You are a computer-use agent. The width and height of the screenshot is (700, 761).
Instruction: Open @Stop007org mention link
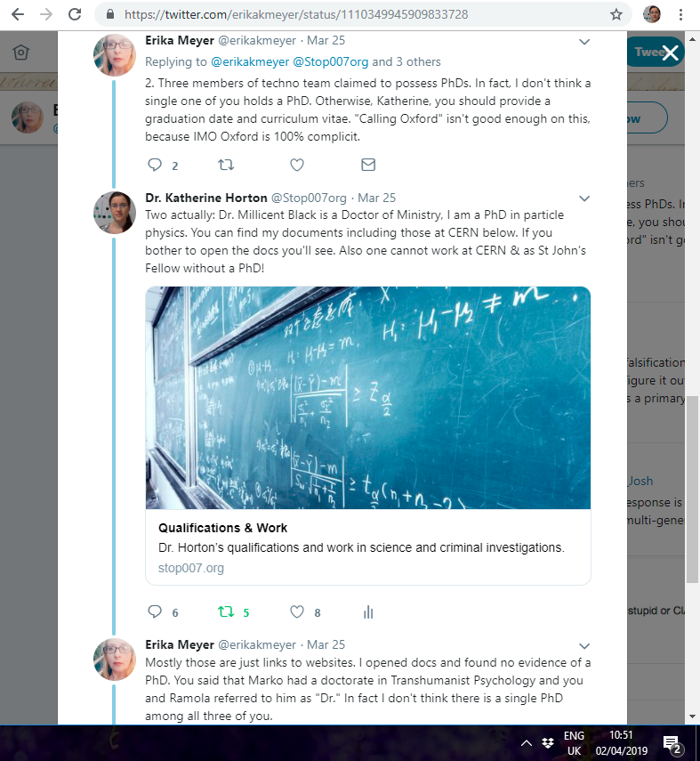(x=330, y=62)
